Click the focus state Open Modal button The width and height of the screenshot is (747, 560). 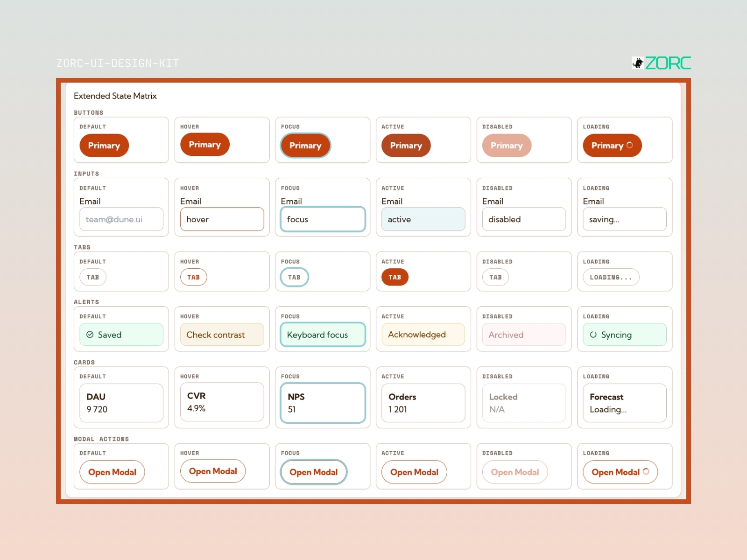coord(314,472)
